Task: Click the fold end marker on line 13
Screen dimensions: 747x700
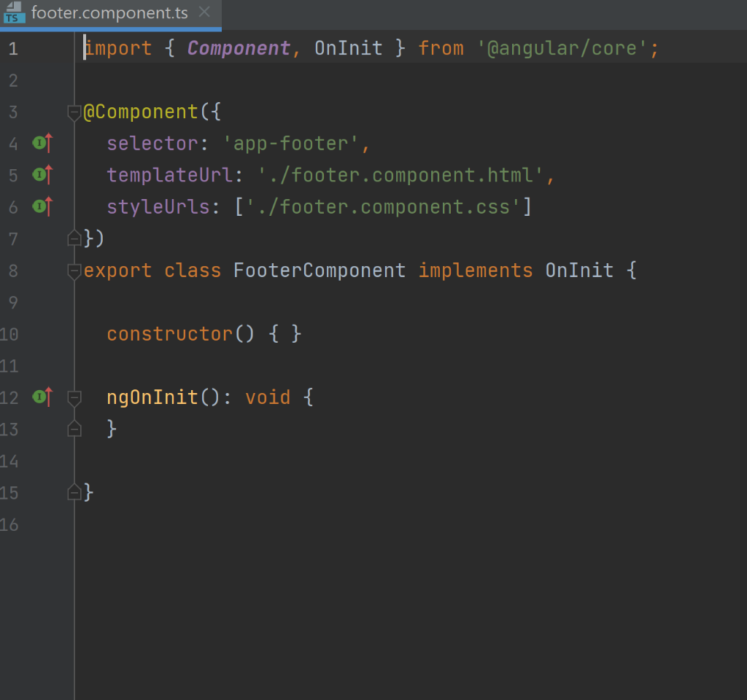Action: pyautogui.click(x=74, y=429)
